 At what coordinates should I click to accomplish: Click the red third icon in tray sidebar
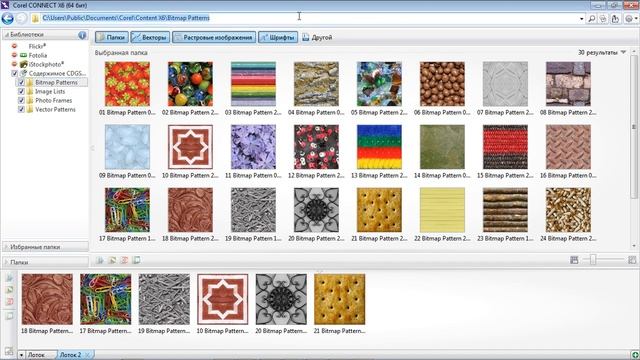pyautogui.click(x=9, y=302)
